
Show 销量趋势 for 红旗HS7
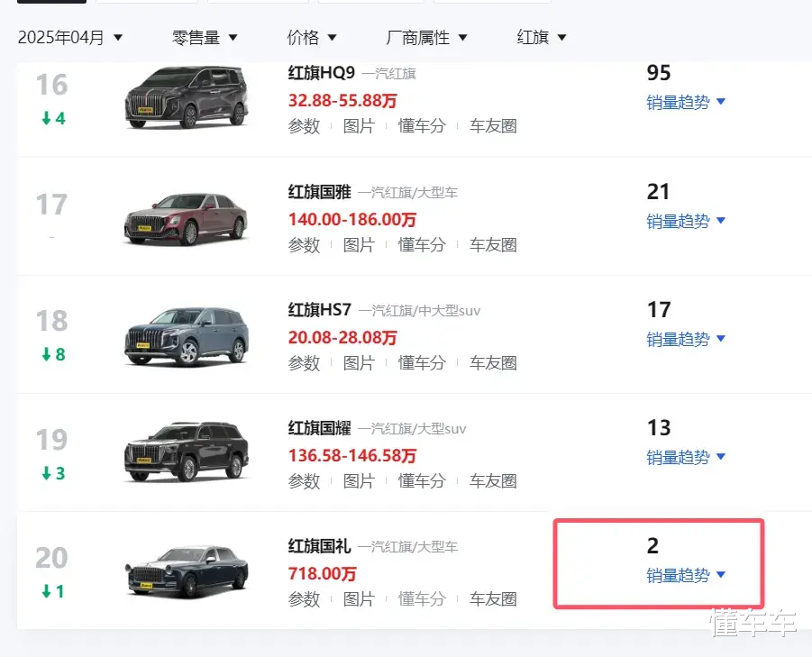coord(686,340)
